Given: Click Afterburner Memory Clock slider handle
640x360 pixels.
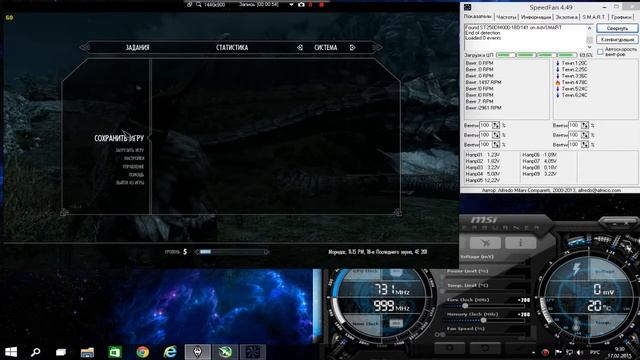Looking at the screenshot, I should coord(483,320).
